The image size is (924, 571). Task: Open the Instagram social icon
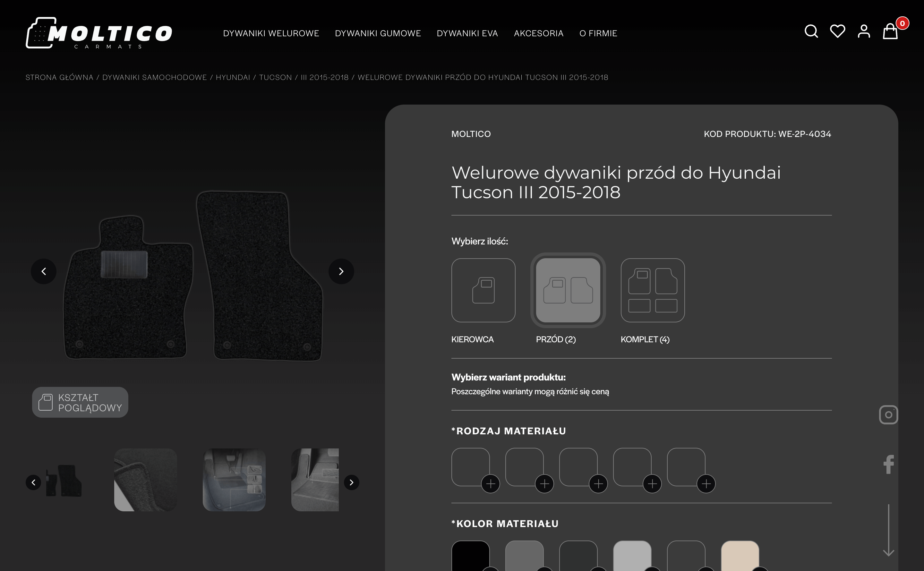[888, 415]
